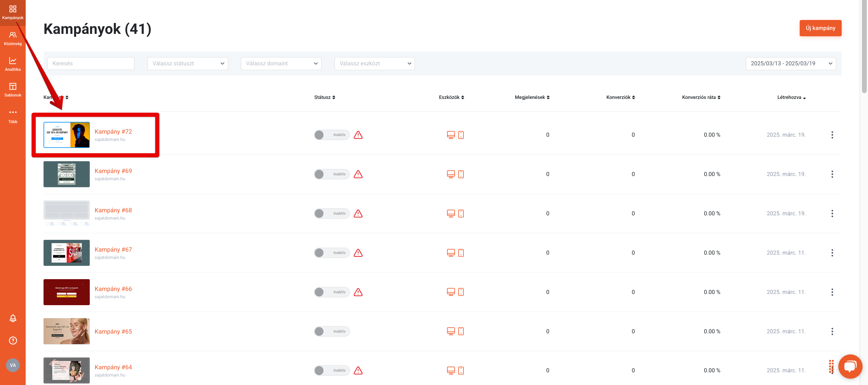Click into the Keresés search field
The image size is (868, 385).
[91, 64]
